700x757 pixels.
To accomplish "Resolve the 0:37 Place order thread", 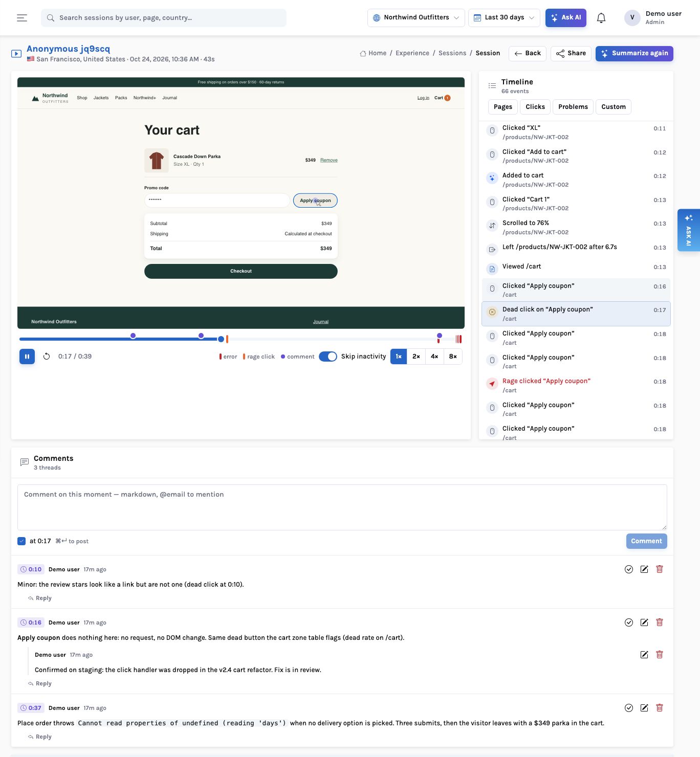I will tap(629, 708).
